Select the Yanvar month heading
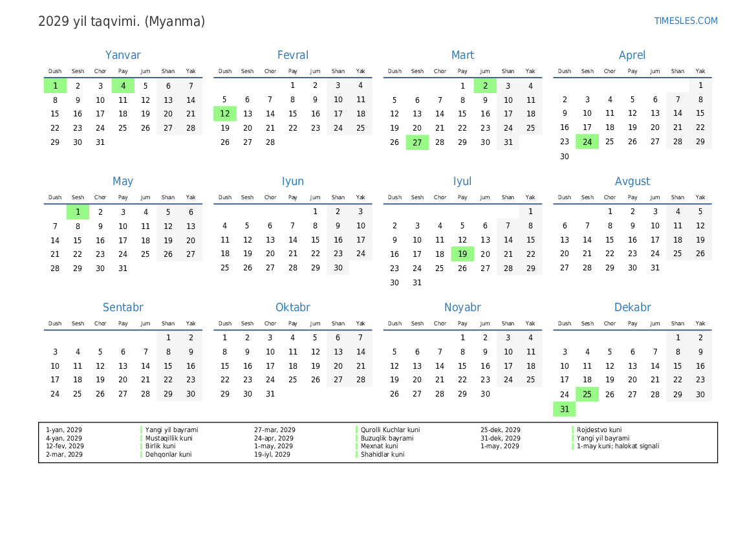This screenshot has height=535, width=756. [x=123, y=55]
